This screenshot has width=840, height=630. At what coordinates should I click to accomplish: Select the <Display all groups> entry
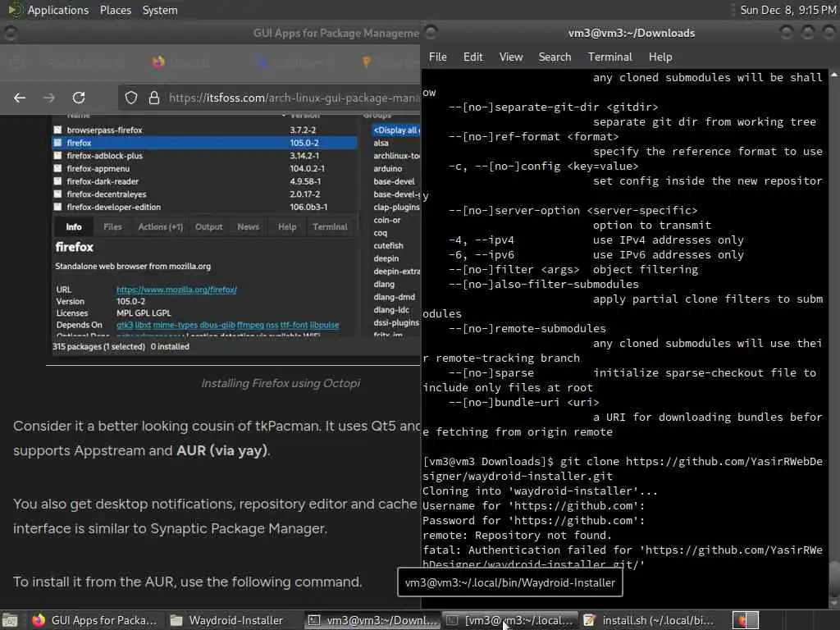[396, 130]
